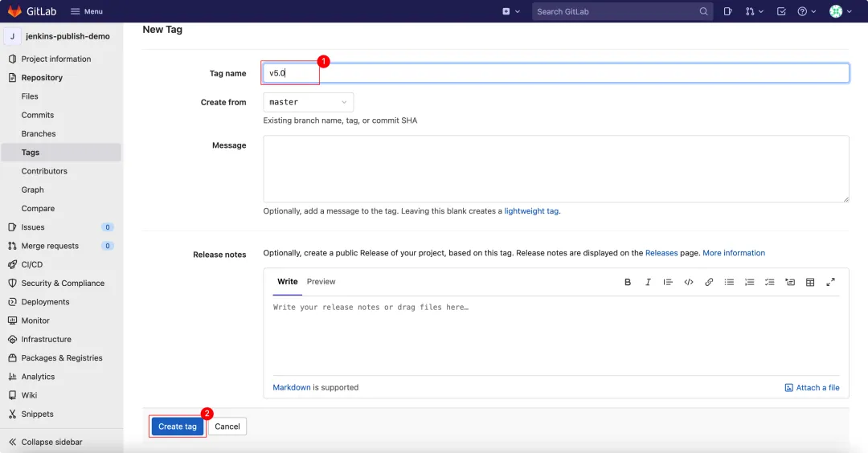Open the Help question mark menu
The image size is (868, 453).
tap(807, 11)
